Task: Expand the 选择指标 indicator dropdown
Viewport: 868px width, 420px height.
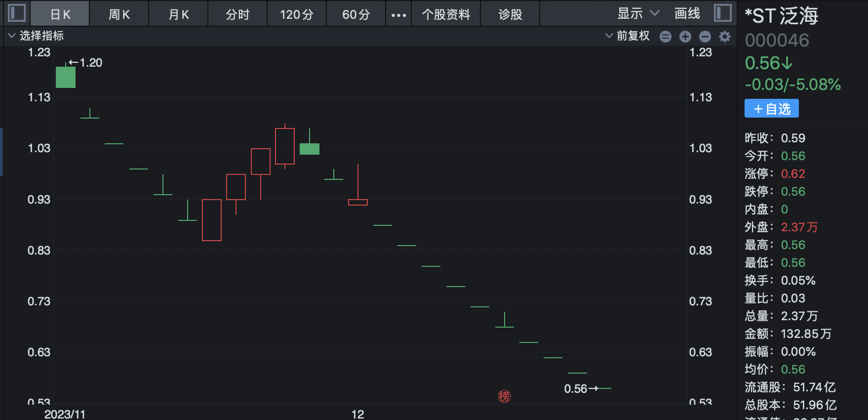Action: (36, 36)
